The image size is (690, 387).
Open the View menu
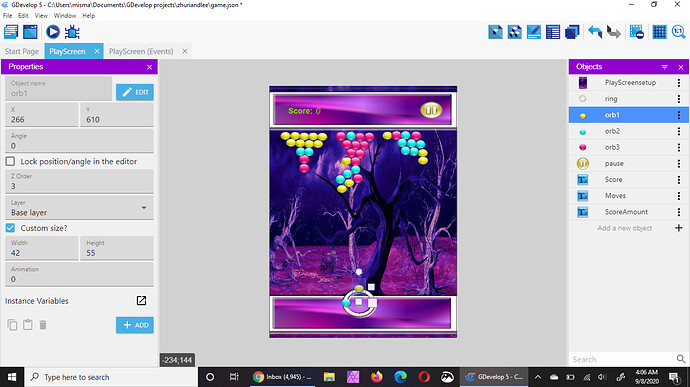point(41,15)
